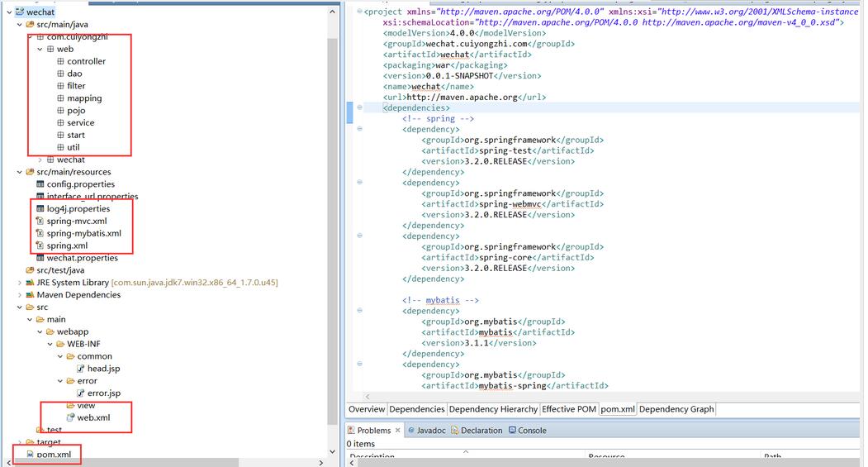The image size is (868, 467).
Task: Fold the spring-core dependency block
Action: 360,236
